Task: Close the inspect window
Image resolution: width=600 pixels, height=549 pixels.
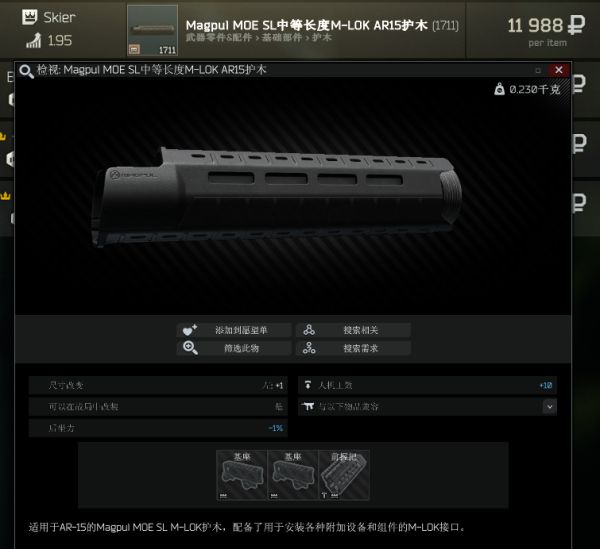Action: (558, 70)
